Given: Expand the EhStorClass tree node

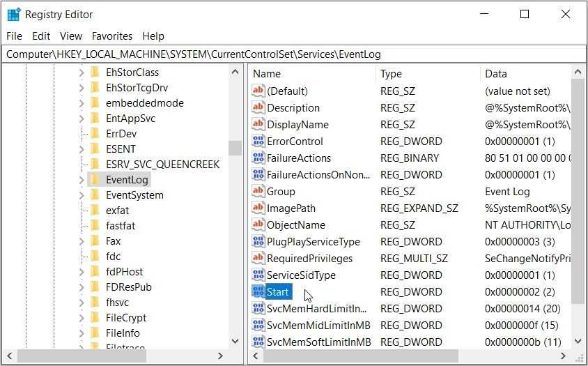Looking at the screenshot, I should 82,73.
